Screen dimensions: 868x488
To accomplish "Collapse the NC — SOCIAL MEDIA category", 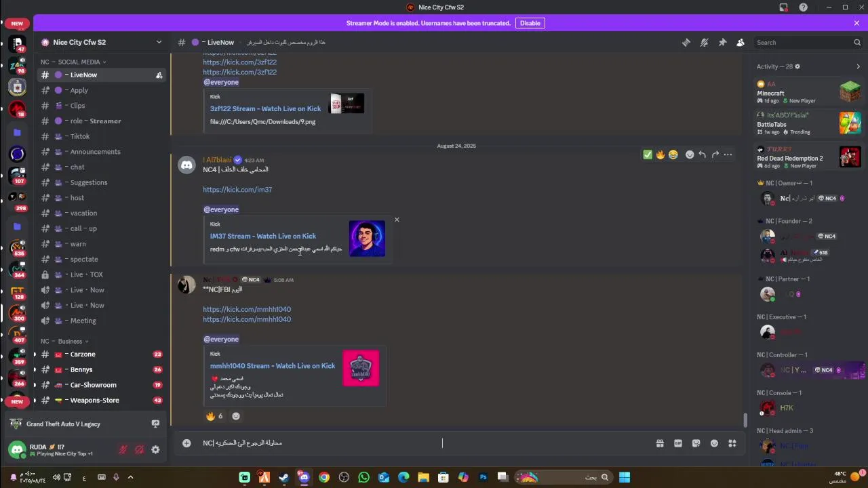I will [x=73, y=62].
